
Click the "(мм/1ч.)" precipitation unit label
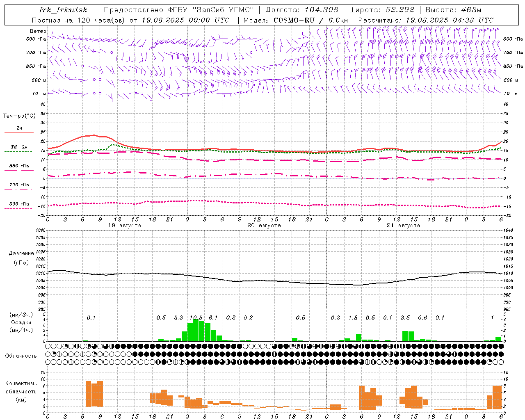[x=21, y=330]
